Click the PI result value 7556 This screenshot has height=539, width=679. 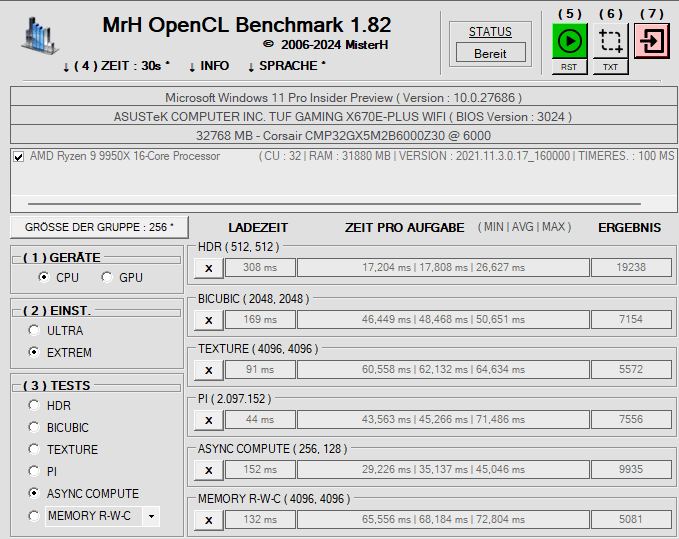coord(631,420)
